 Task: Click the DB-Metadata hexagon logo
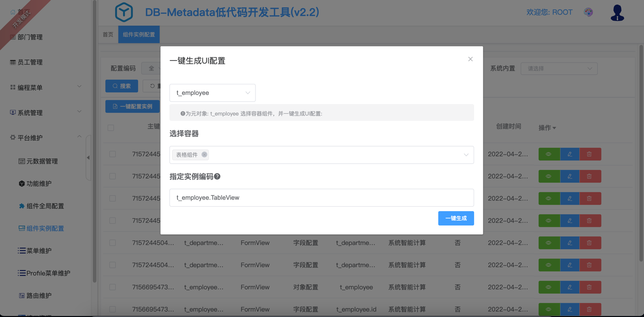pyautogui.click(x=124, y=12)
